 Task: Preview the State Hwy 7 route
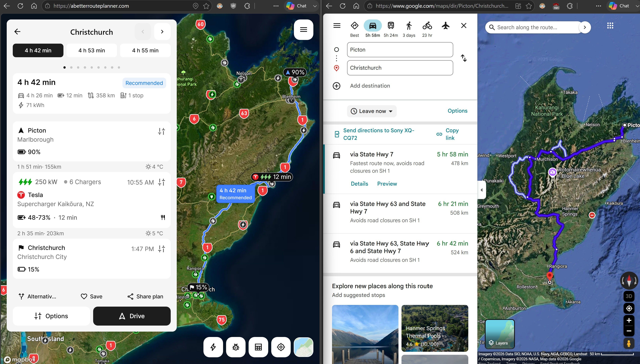coord(387,184)
